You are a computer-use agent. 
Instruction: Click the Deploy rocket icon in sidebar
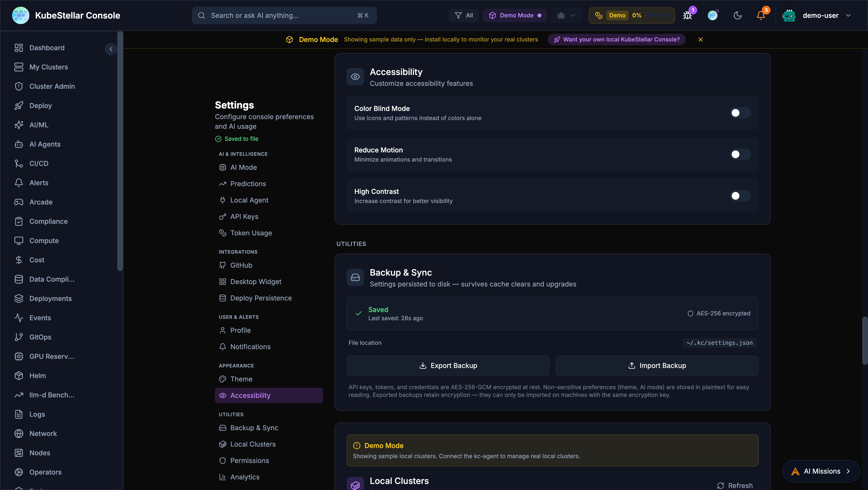click(x=19, y=105)
